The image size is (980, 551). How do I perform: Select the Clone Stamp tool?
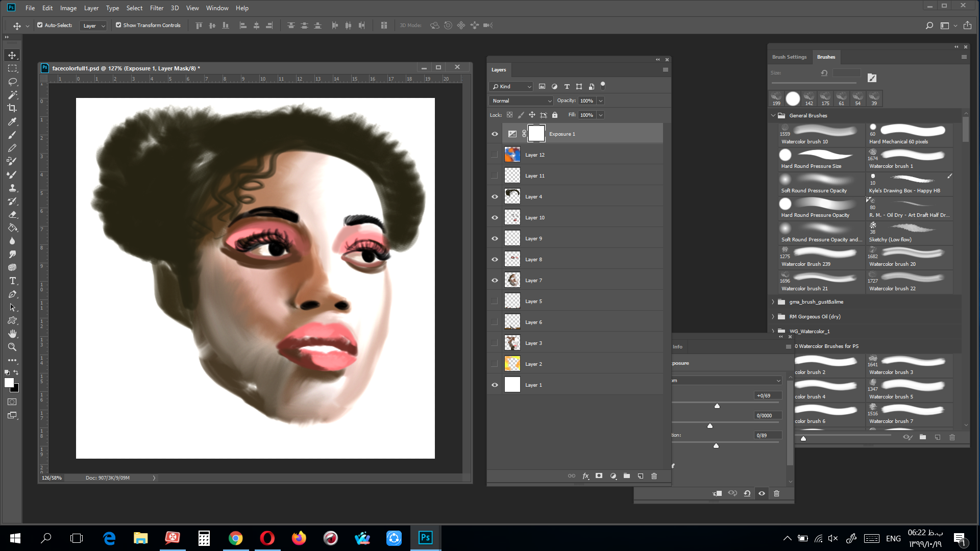(x=12, y=188)
